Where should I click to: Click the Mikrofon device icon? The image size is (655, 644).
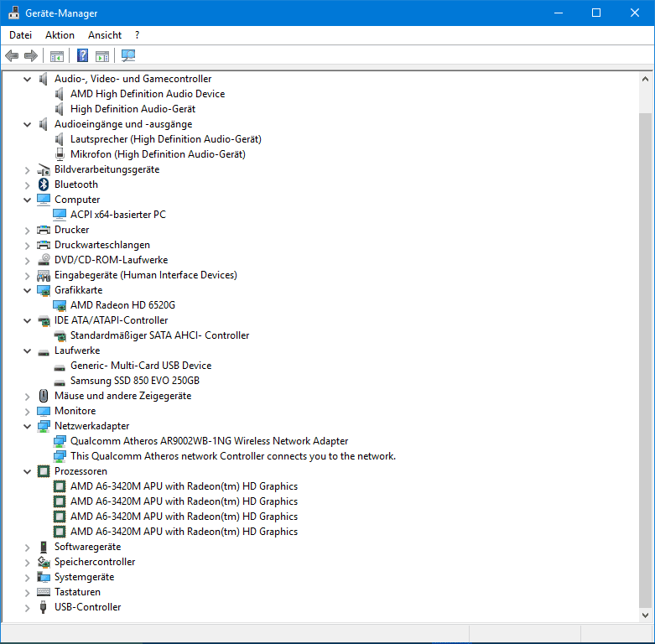(x=60, y=154)
